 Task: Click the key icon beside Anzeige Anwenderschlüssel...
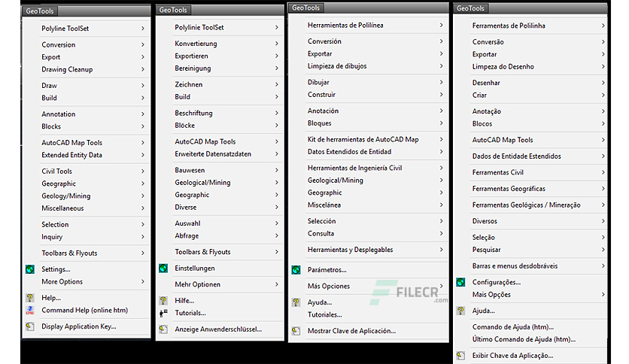coord(163,329)
